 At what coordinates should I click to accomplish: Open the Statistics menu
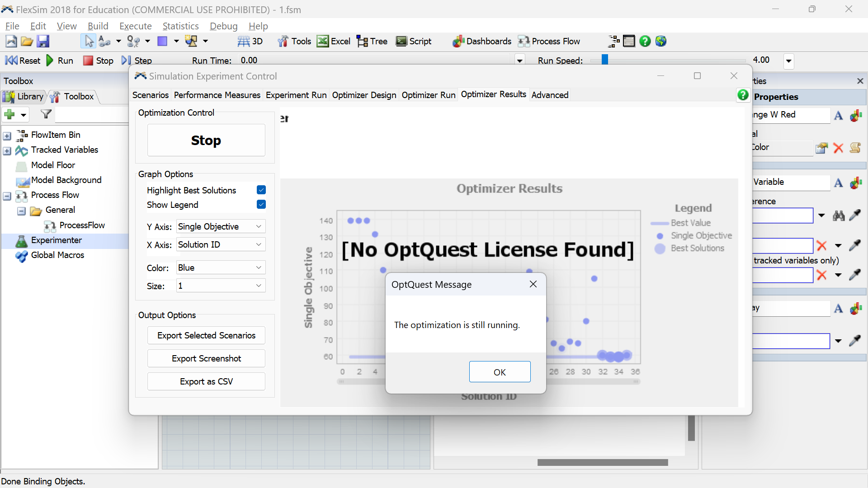pyautogui.click(x=180, y=26)
